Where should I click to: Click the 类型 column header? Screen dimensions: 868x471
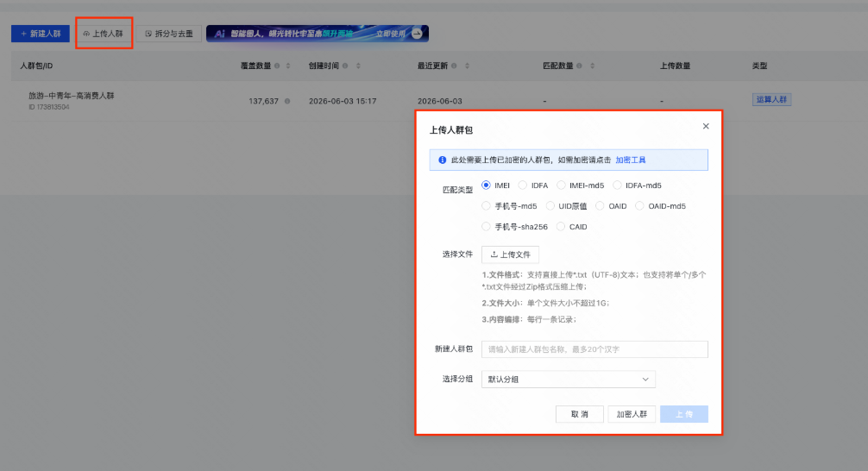tap(759, 66)
